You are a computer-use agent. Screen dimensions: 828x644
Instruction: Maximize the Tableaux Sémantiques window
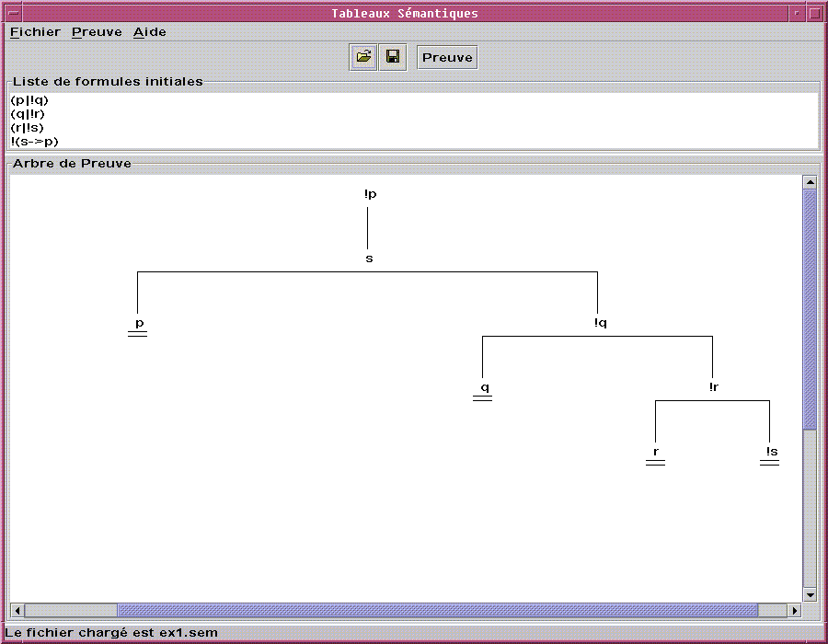point(814,13)
